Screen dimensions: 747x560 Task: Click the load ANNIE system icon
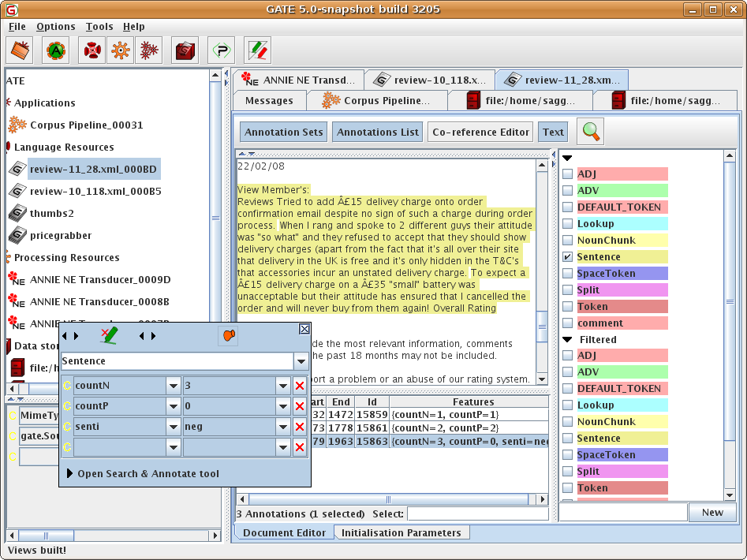click(x=56, y=50)
